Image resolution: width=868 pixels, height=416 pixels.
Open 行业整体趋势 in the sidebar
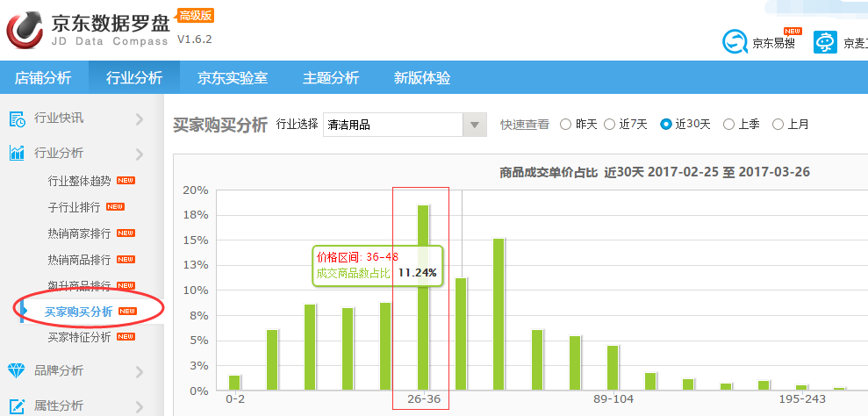coord(79,181)
